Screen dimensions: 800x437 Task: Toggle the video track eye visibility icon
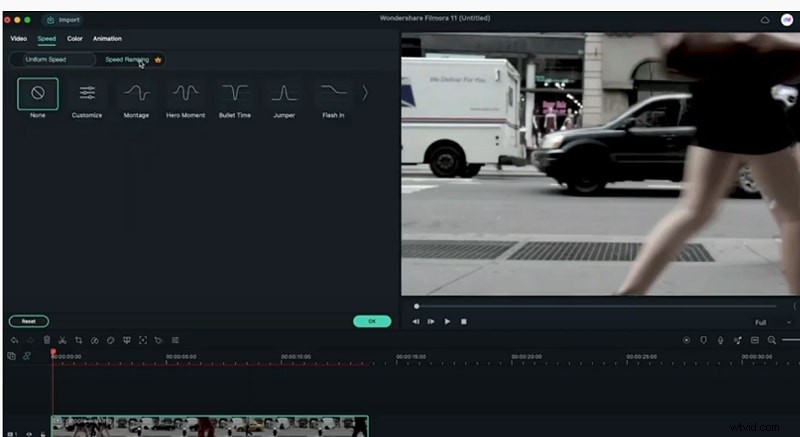tap(28, 433)
